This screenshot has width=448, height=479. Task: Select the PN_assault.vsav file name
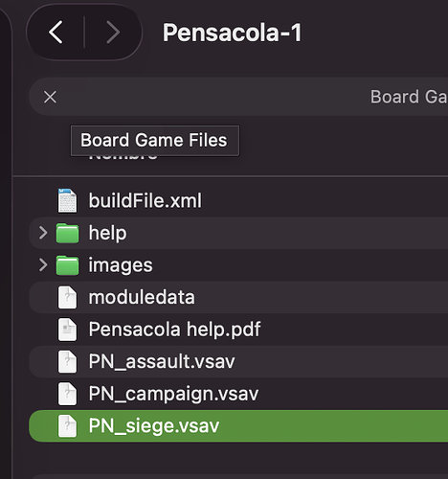coord(162,362)
